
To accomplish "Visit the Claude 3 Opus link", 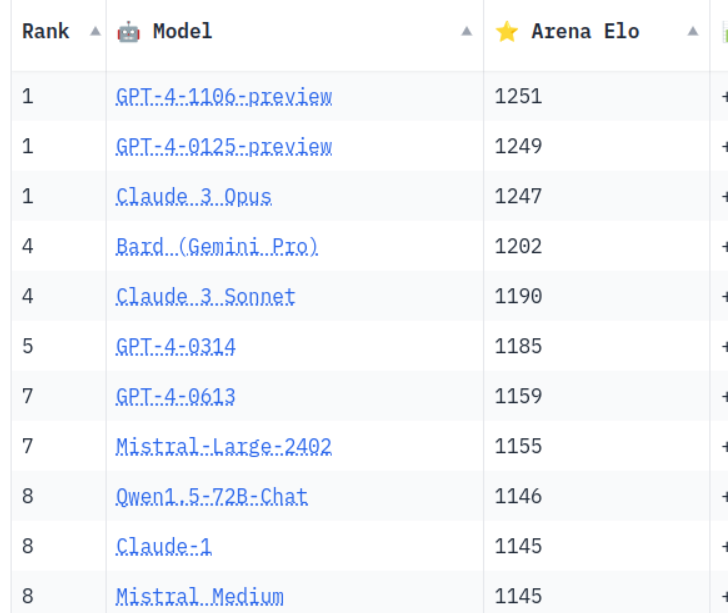I will [x=193, y=197].
